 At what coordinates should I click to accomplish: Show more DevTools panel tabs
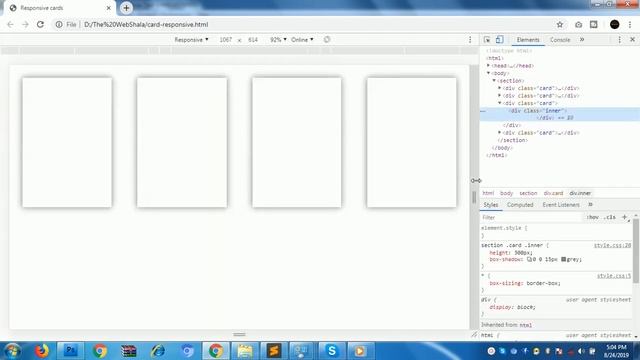(x=582, y=40)
